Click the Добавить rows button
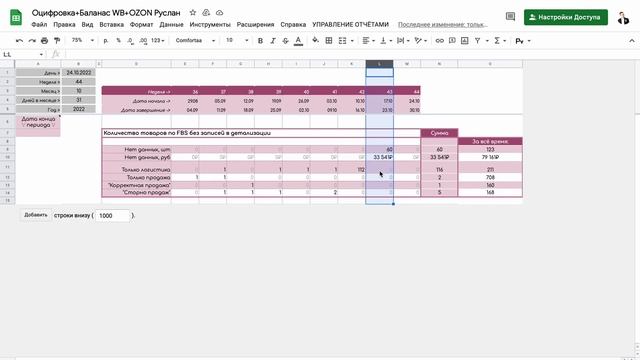 (36, 215)
